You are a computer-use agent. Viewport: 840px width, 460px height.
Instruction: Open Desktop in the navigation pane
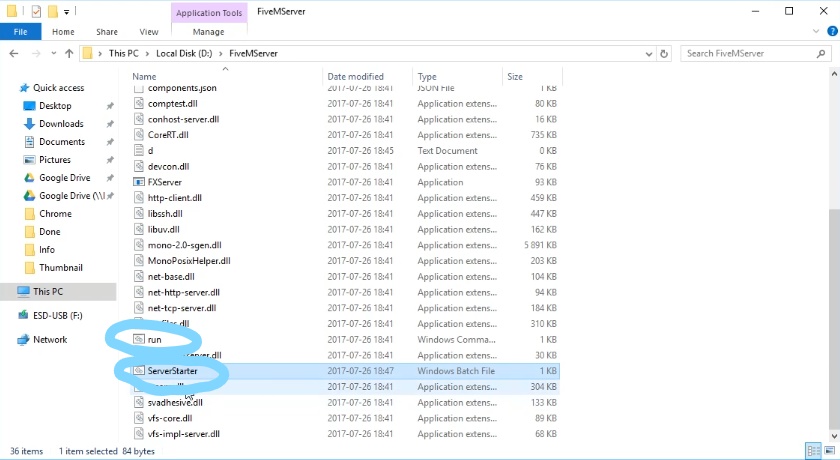55,106
